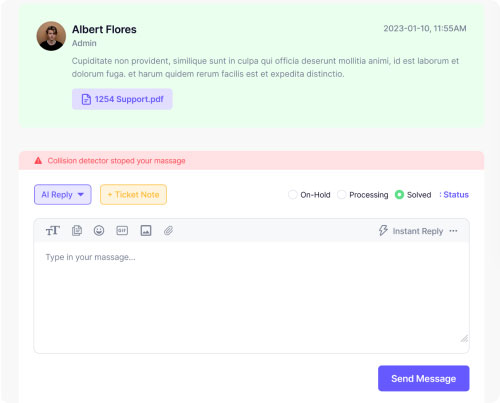Attach a file with the paperclip icon

pos(168,231)
